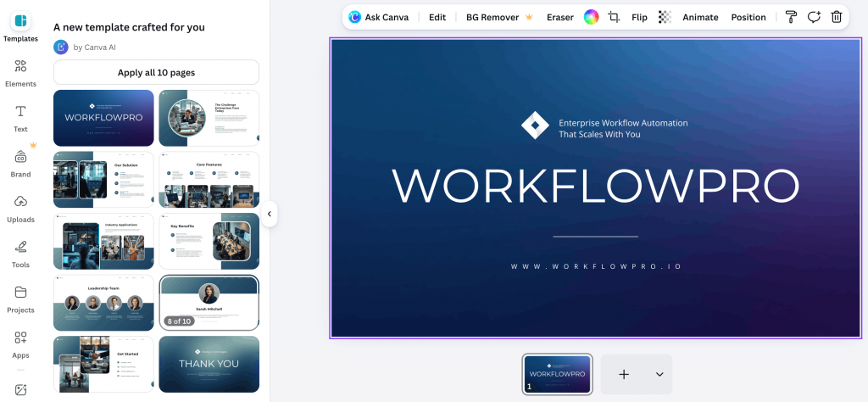This screenshot has width=868, height=402.
Task: Choose the THANK YOU template page
Action: click(209, 364)
